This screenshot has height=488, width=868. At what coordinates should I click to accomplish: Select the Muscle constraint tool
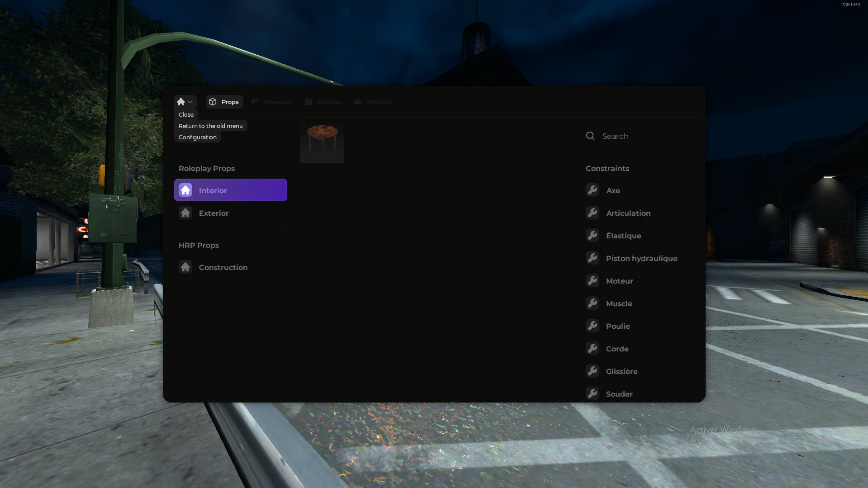[639, 303]
